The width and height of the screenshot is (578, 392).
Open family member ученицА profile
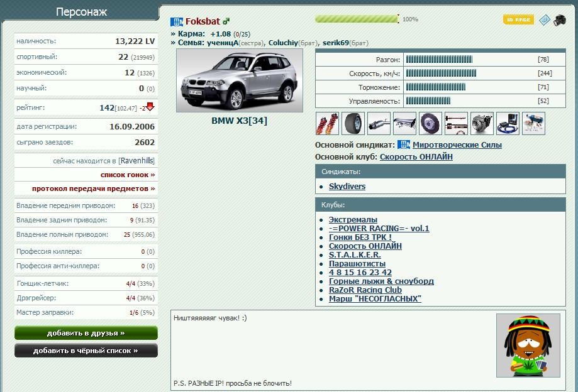pyautogui.click(x=222, y=43)
